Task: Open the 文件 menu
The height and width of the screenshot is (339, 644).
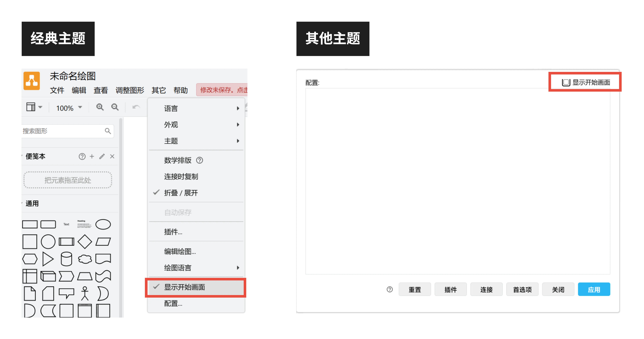Action: (x=57, y=90)
